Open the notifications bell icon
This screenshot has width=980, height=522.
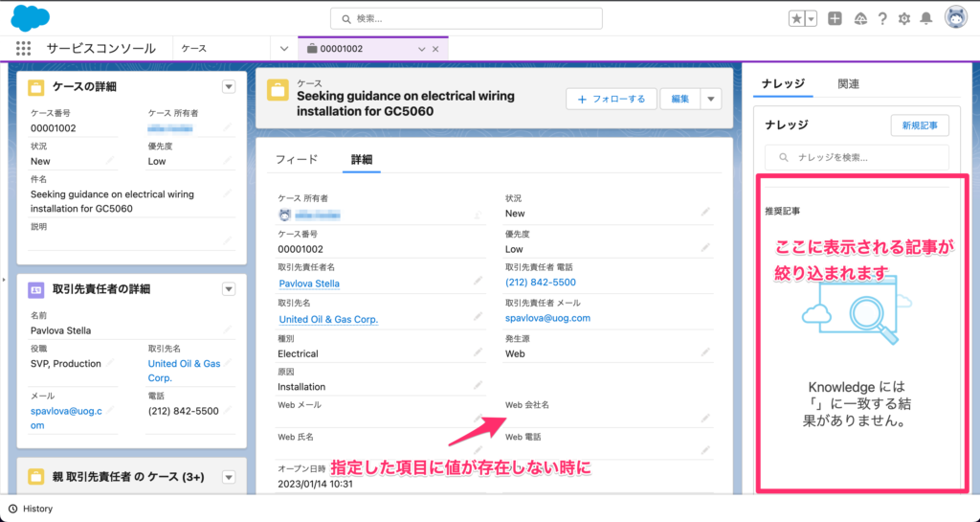tap(926, 19)
